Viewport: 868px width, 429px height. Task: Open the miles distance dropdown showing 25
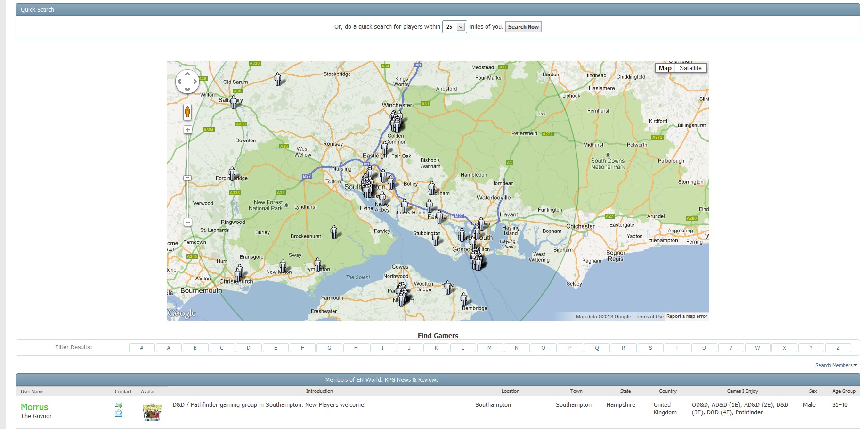[454, 27]
